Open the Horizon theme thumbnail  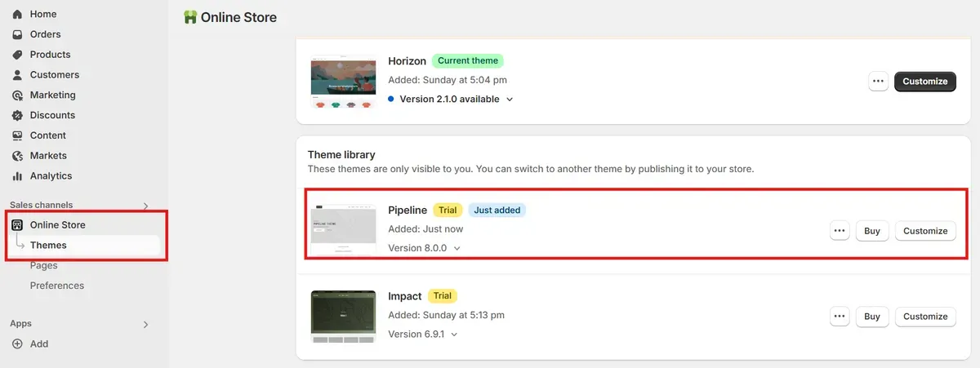pos(343,82)
